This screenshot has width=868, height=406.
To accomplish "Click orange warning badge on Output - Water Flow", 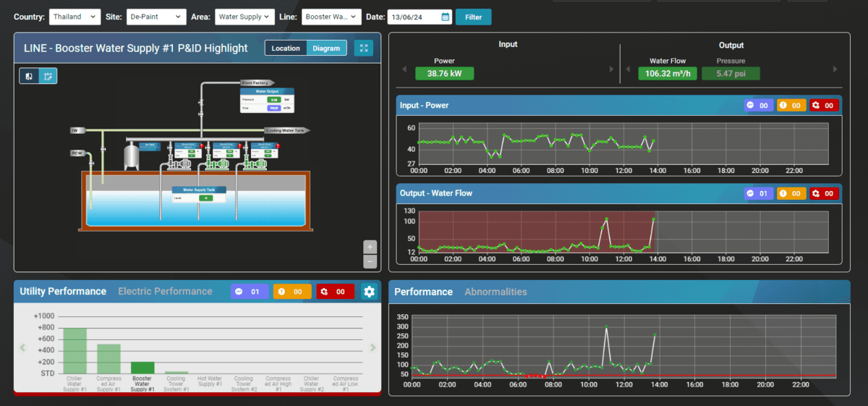I will 791,194.
